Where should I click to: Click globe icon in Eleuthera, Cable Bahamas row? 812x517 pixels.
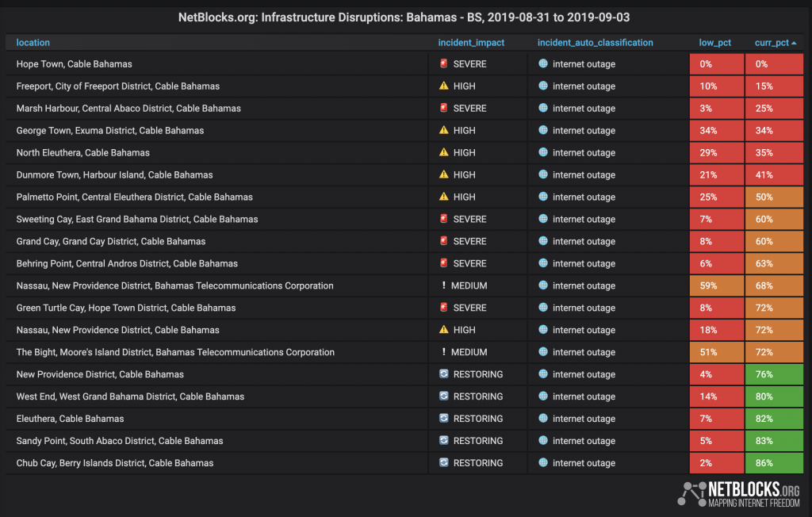click(542, 418)
